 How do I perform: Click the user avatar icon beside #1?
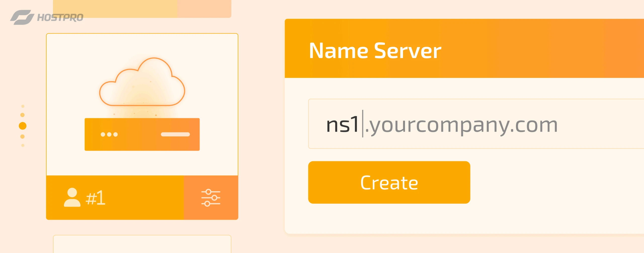72,197
